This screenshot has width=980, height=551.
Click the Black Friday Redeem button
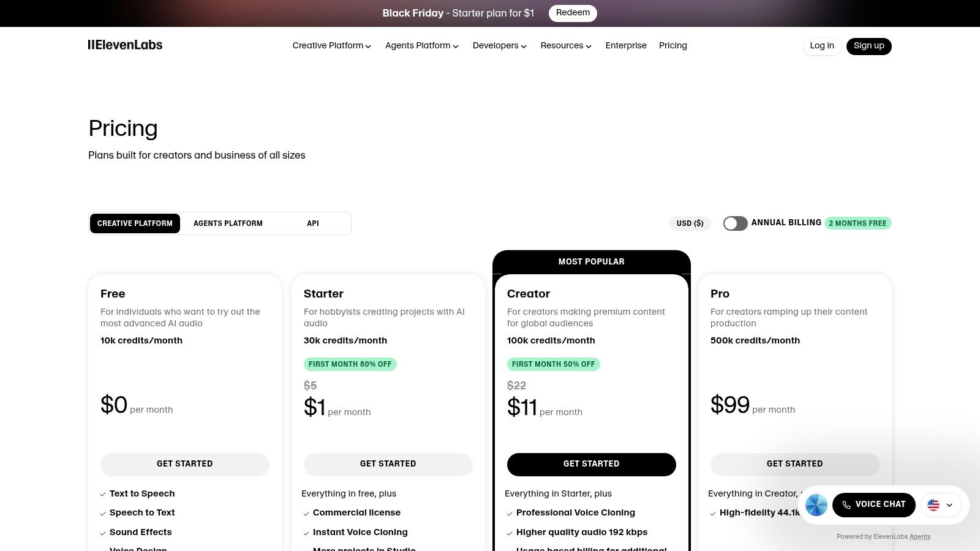[573, 13]
